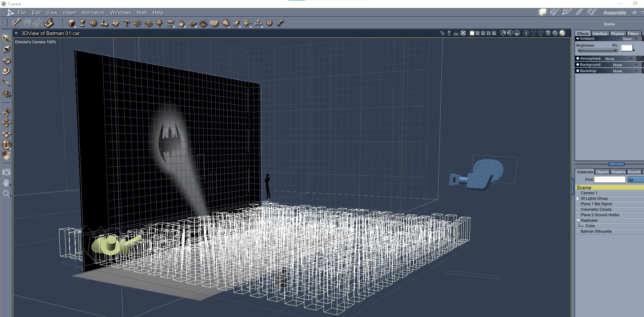Open the Assemble room hand icon
This screenshot has width=644, height=317.
click(542, 12)
